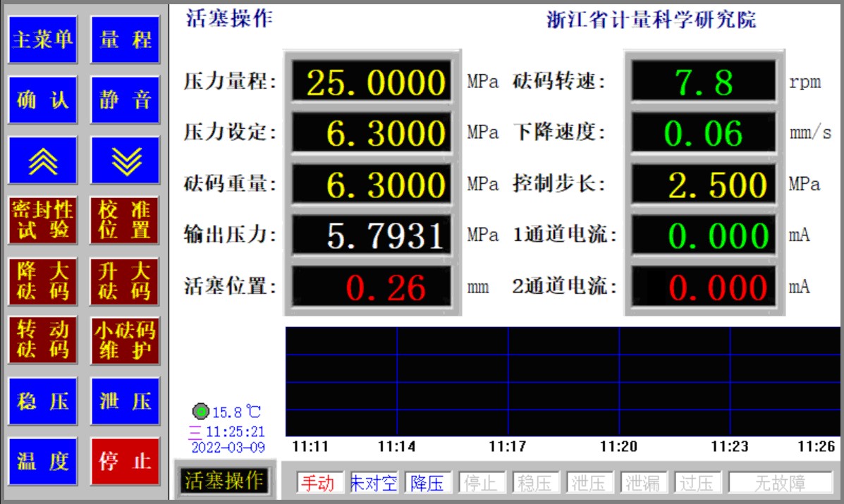Click the 15.8 ℃ temperature text
Viewport: 844px width, 504px height.
coord(237,412)
